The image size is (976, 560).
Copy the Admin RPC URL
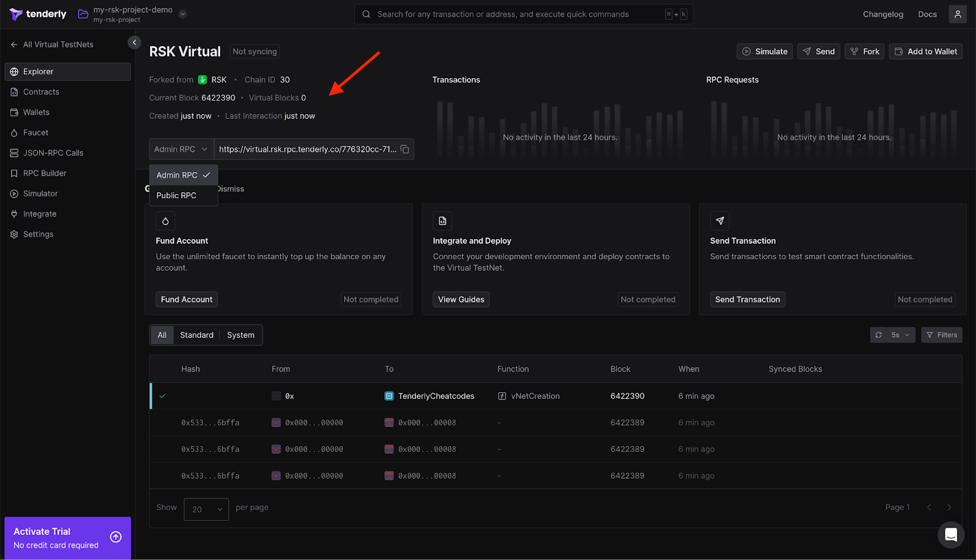[x=404, y=149]
